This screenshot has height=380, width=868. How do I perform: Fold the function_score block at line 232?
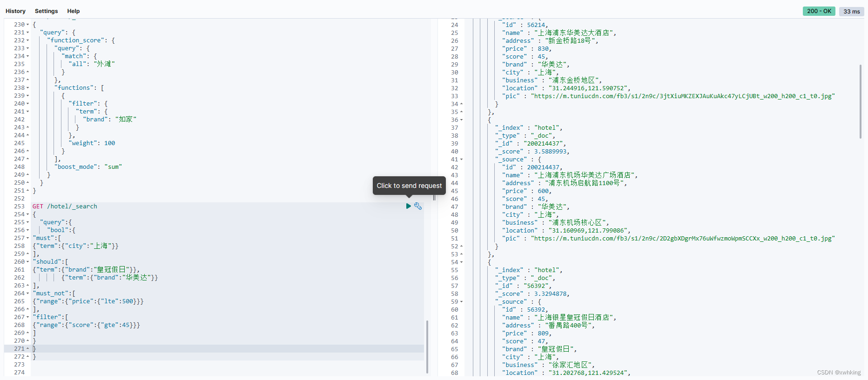27,40
